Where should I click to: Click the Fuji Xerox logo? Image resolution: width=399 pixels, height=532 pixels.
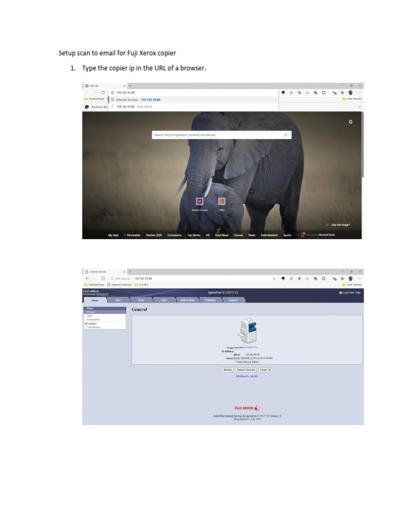coord(247,408)
